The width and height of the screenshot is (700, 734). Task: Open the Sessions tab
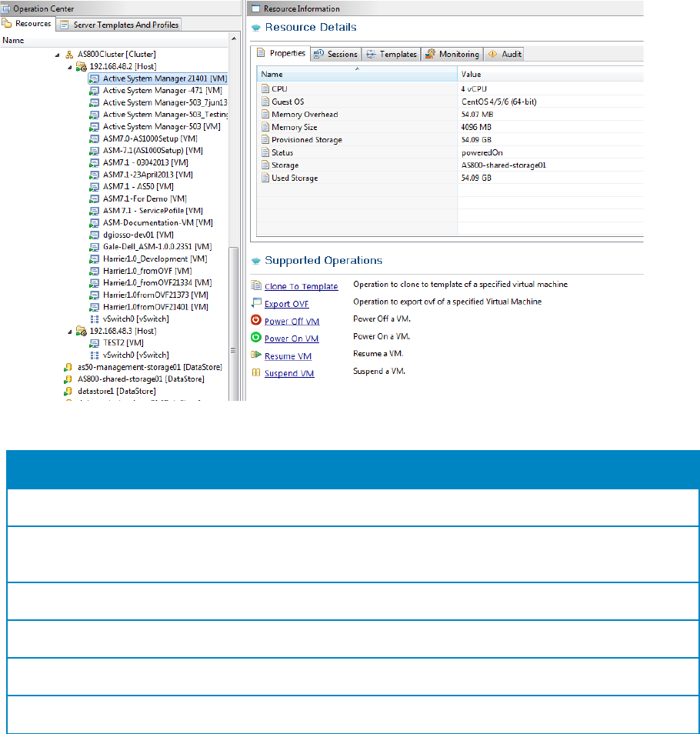[x=336, y=54]
